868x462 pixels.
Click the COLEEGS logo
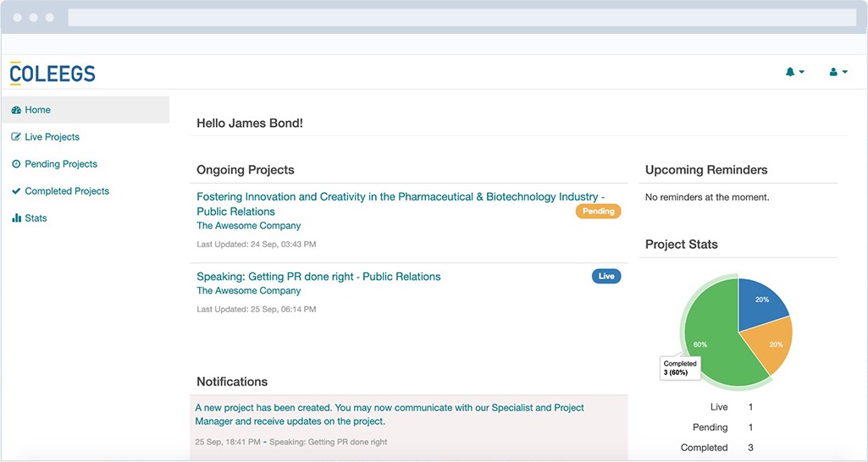click(x=53, y=74)
